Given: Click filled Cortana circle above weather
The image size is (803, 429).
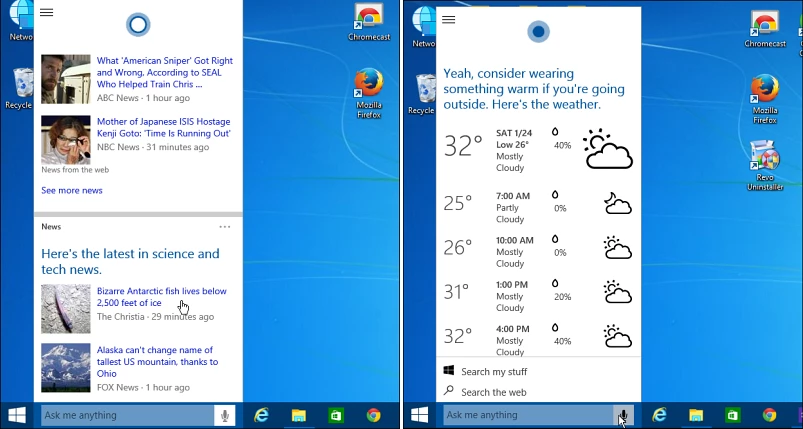Looking at the screenshot, I should pyautogui.click(x=538, y=32).
